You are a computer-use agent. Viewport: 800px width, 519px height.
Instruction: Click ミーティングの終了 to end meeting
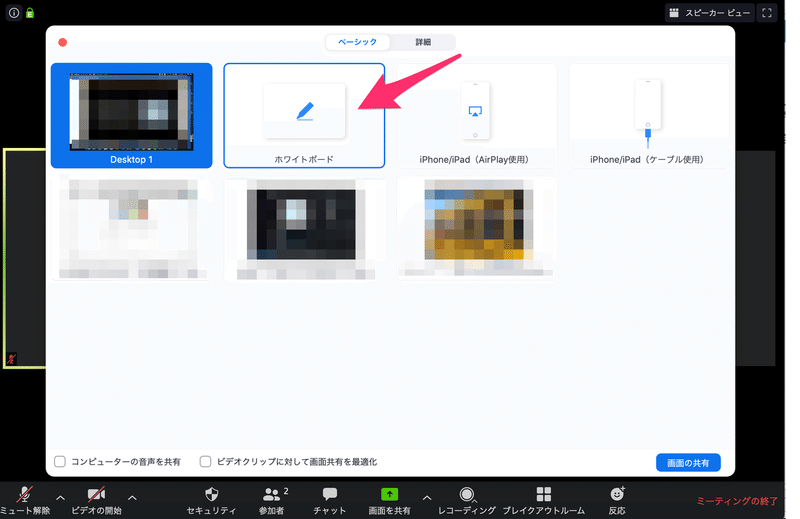tap(737, 501)
